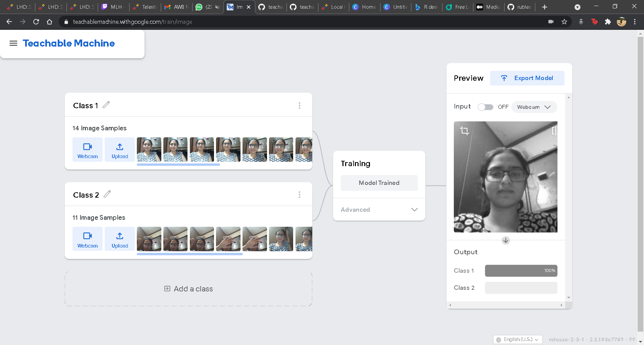The height and width of the screenshot is (345, 644).
Task: Switch to the Medium browser tab
Action: [489, 7]
